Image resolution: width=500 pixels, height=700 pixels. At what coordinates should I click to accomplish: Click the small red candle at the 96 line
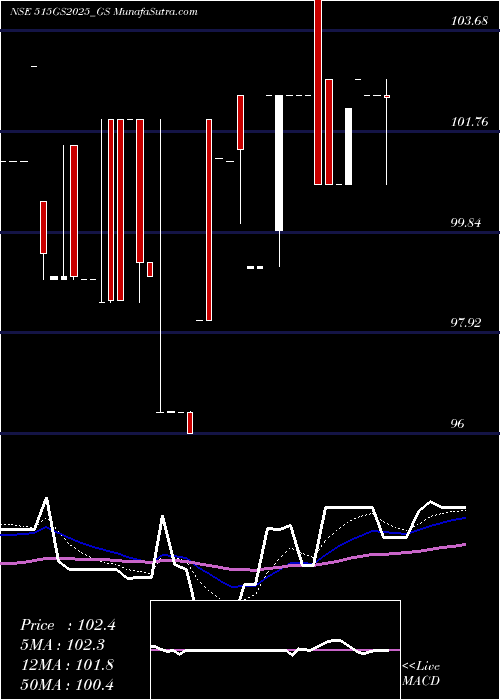pyautogui.click(x=190, y=423)
